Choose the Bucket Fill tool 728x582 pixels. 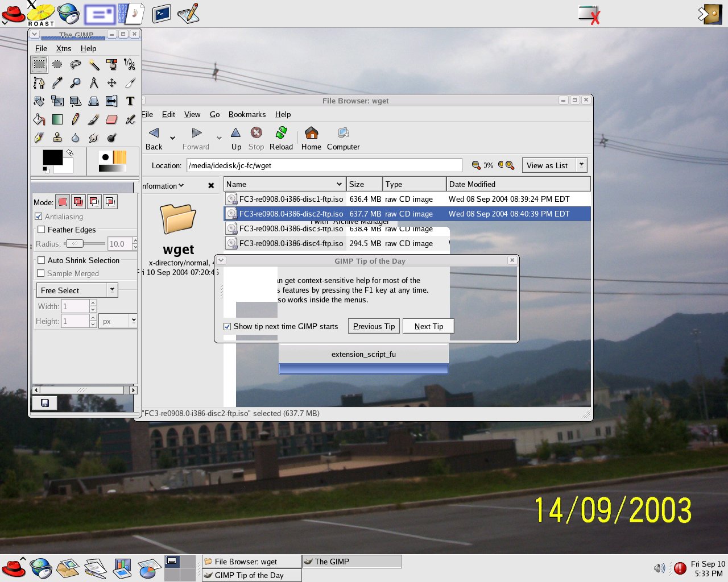pos(39,119)
